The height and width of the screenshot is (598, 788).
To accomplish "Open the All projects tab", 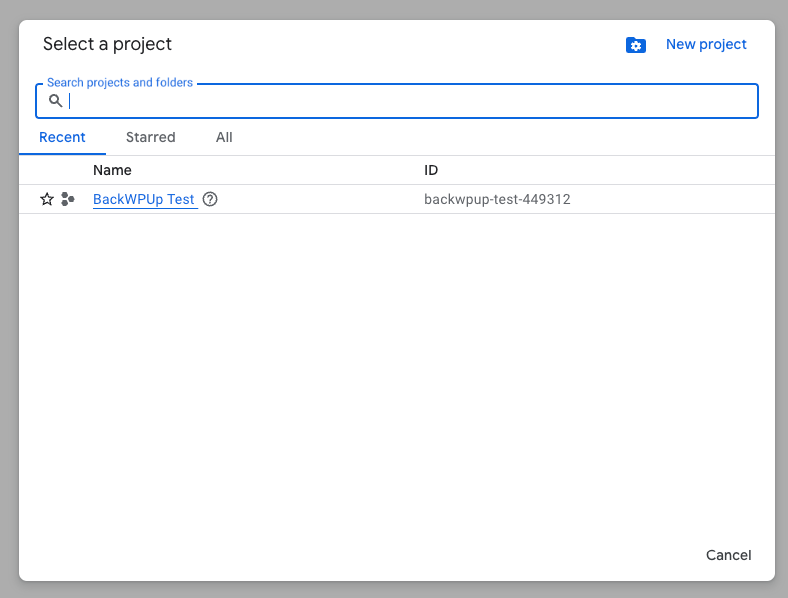I will point(224,137).
